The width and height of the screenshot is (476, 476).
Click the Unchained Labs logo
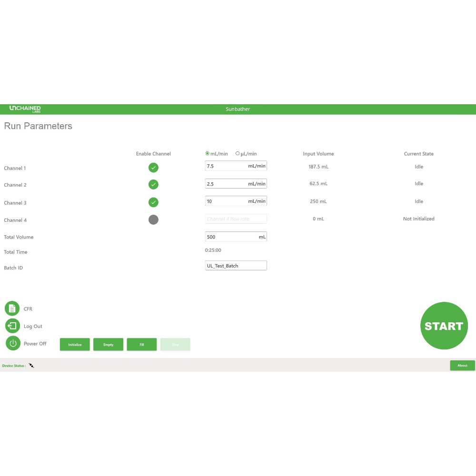[25, 109]
